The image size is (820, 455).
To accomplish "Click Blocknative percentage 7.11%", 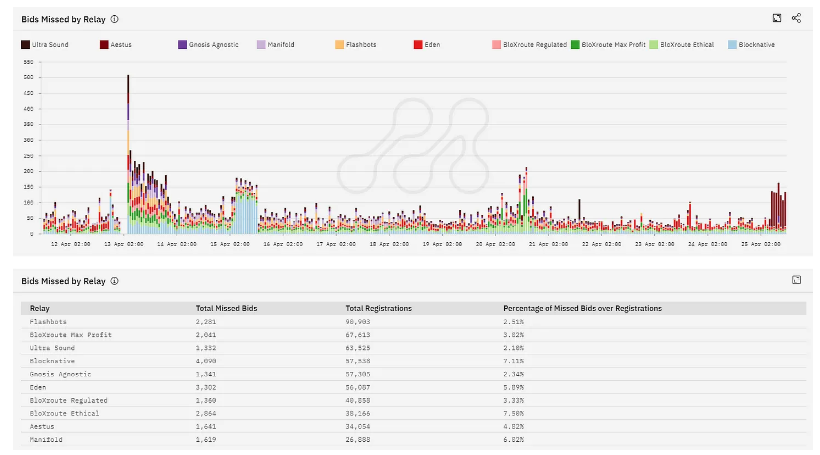I will click(x=514, y=361).
